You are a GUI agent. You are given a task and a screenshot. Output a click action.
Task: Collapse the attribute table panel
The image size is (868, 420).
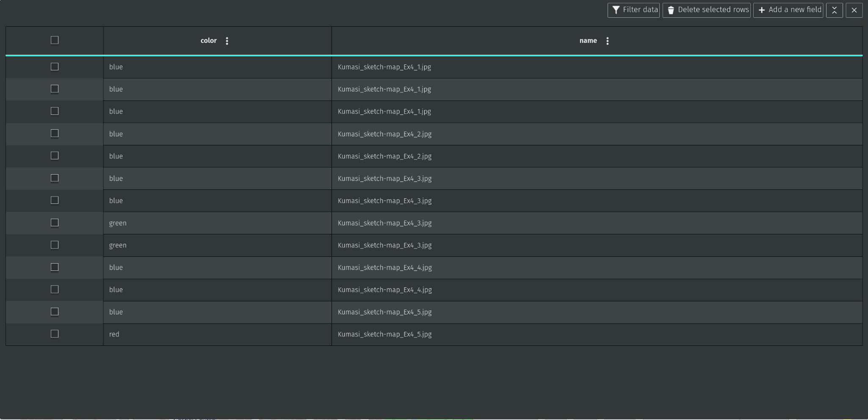[x=834, y=10]
